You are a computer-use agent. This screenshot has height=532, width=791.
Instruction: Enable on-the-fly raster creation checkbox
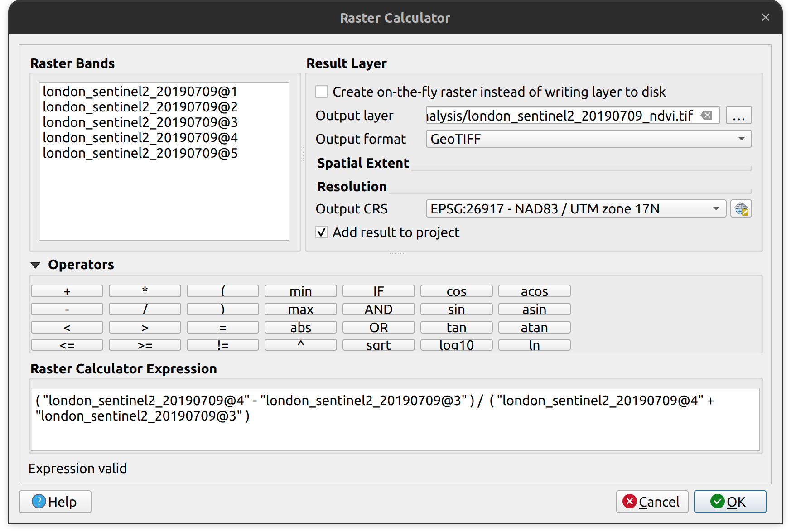coord(322,92)
